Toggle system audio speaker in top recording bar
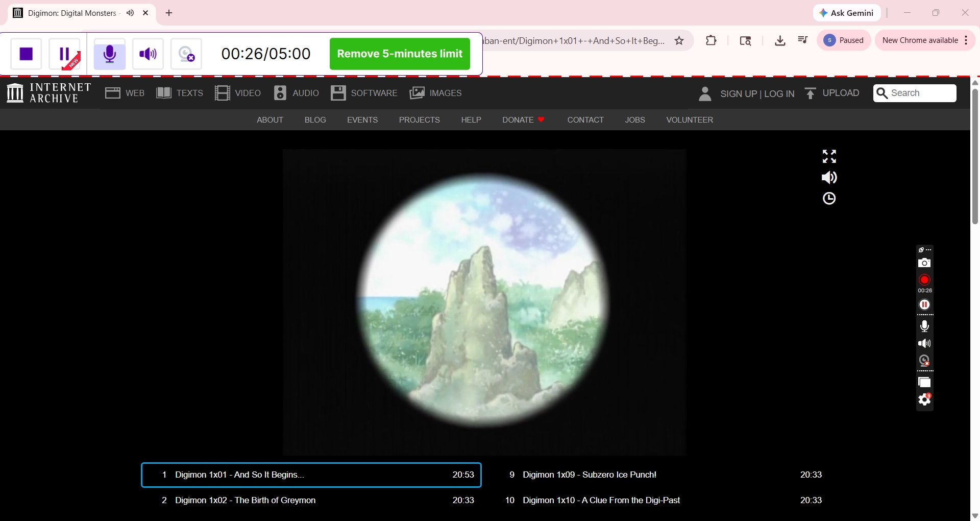The image size is (980, 521). click(148, 54)
